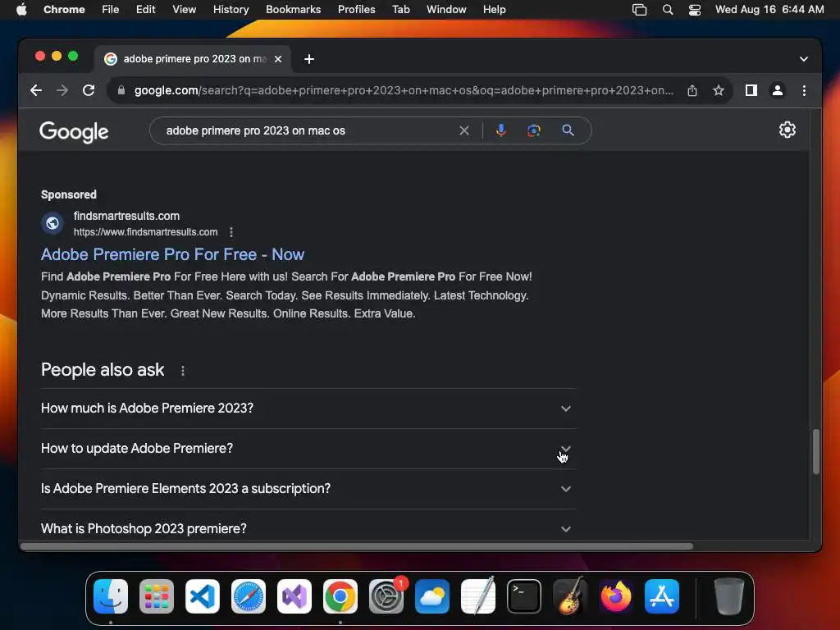Image resolution: width=840 pixels, height=630 pixels.
Task: Expand 'How to update Adobe Premiere?' question
Action: [308, 449]
